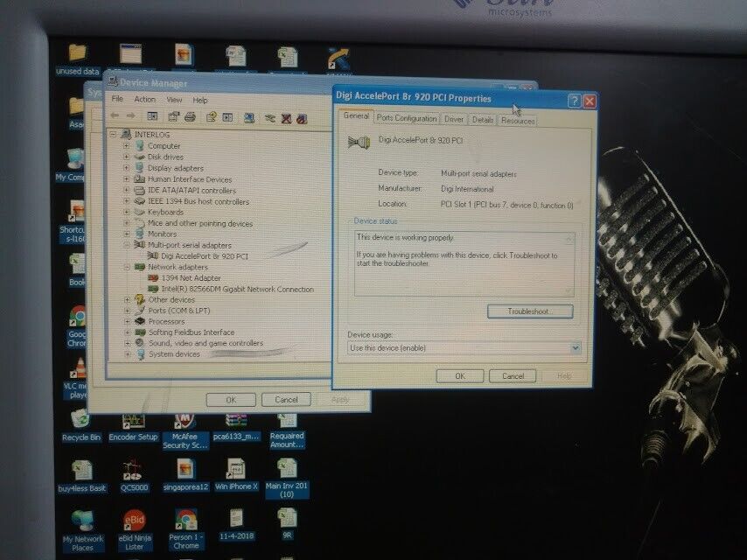Open the File menu in Device Manager
This screenshot has width=747, height=560.
click(x=117, y=99)
